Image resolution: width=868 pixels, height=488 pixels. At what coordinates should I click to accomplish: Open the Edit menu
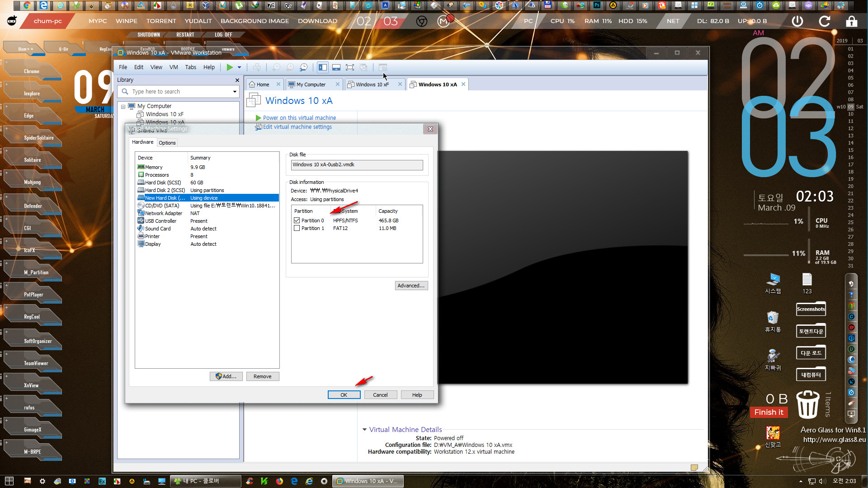tap(139, 67)
